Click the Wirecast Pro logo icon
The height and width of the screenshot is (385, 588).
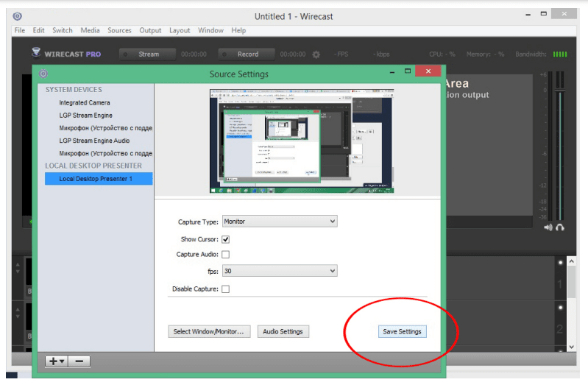coord(35,52)
